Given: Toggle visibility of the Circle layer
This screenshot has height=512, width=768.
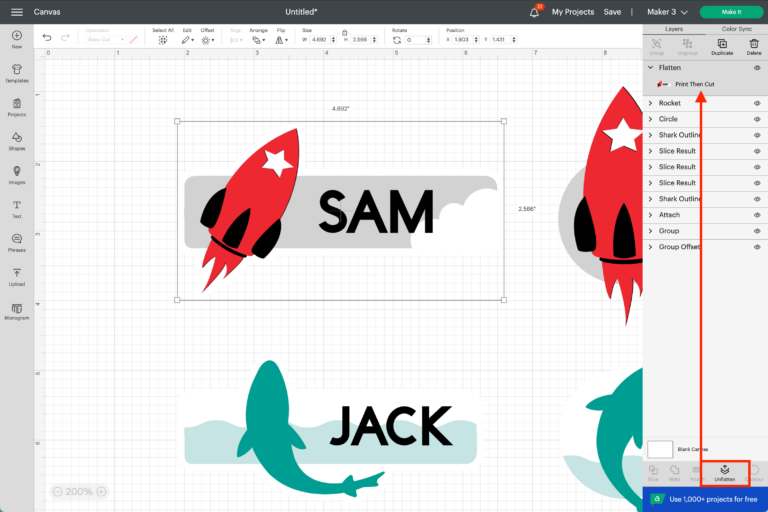Looking at the screenshot, I should point(756,119).
